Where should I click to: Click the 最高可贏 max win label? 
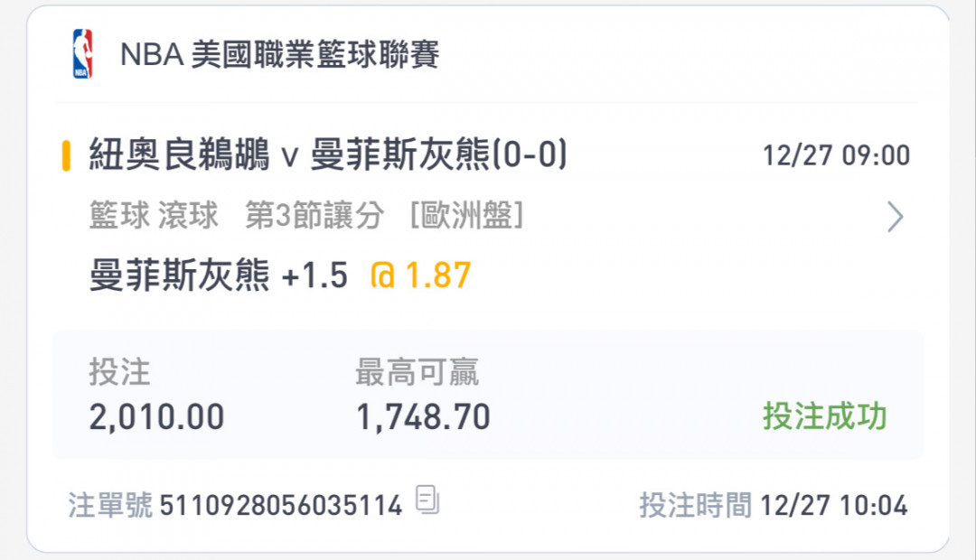[x=417, y=372]
